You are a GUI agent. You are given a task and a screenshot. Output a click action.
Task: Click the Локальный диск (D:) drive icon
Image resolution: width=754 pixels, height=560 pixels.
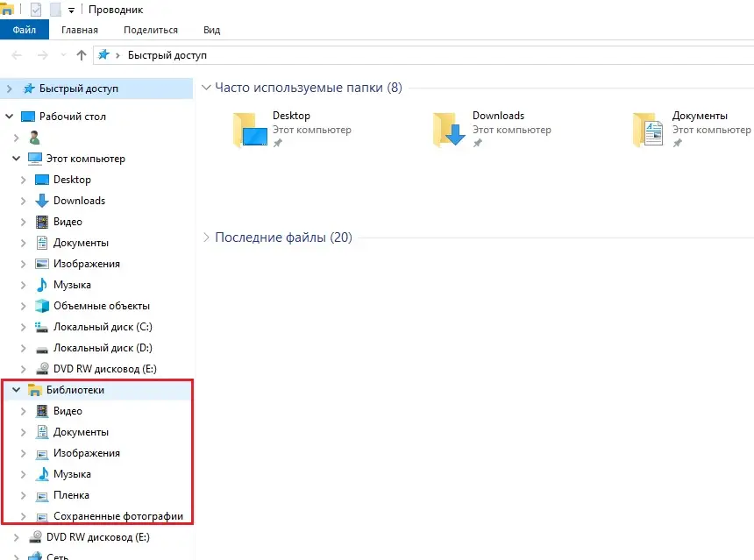pos(42,349)
